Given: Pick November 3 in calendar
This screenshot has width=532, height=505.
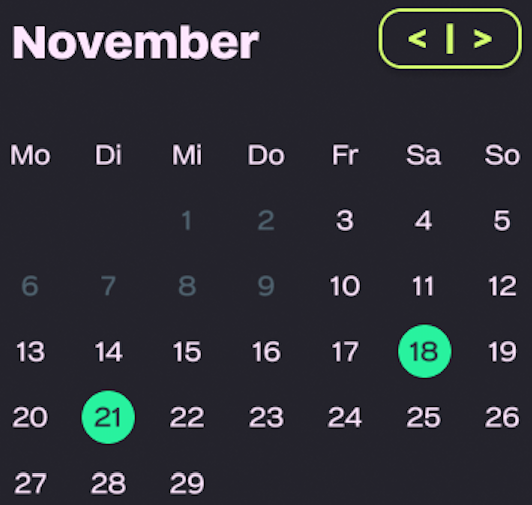Looking at the screenshot, I should point(345,220).
